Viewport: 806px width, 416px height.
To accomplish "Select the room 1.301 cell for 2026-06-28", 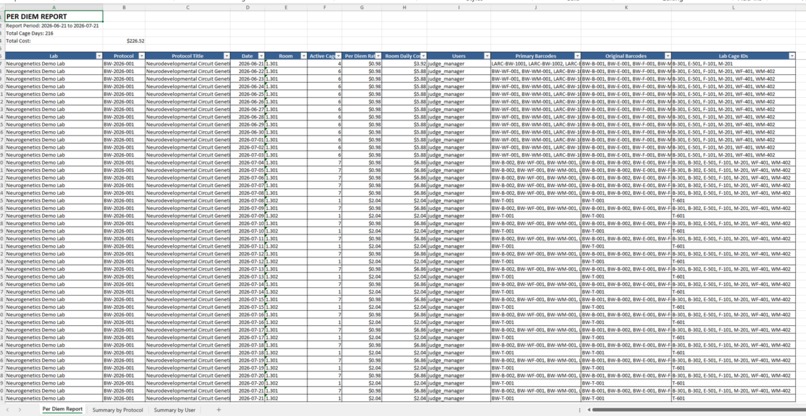I will [286, 117].
